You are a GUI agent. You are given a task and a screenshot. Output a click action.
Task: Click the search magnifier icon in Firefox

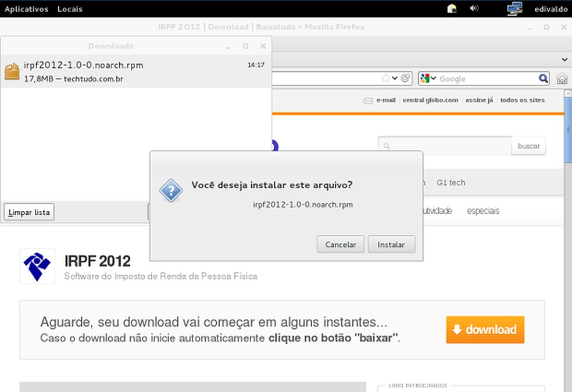[543, 78]
